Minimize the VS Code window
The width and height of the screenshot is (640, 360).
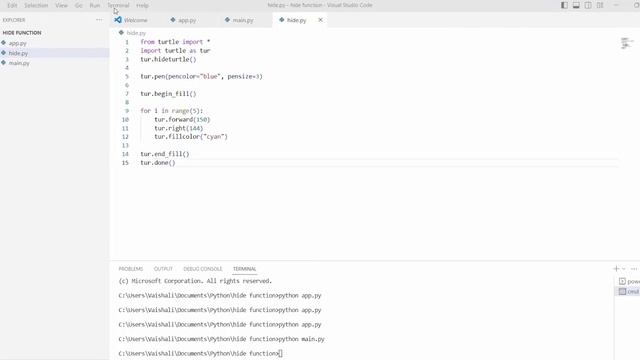(616, 5)
